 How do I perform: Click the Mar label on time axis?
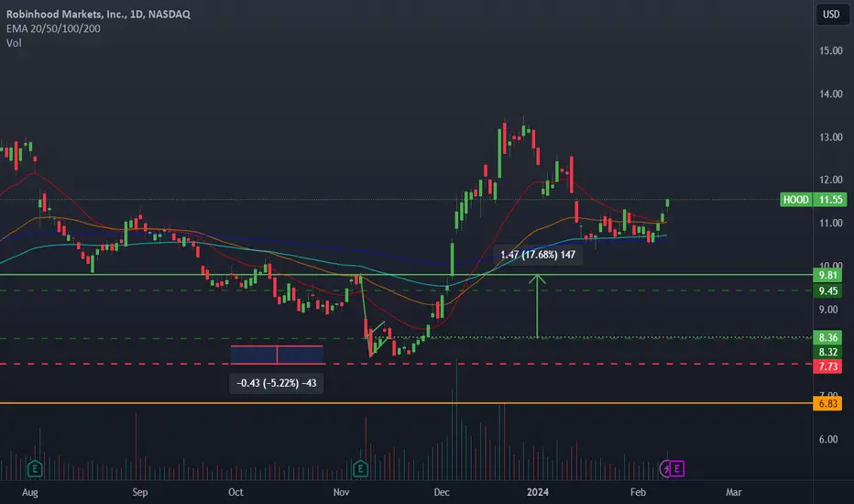[734, 493]
